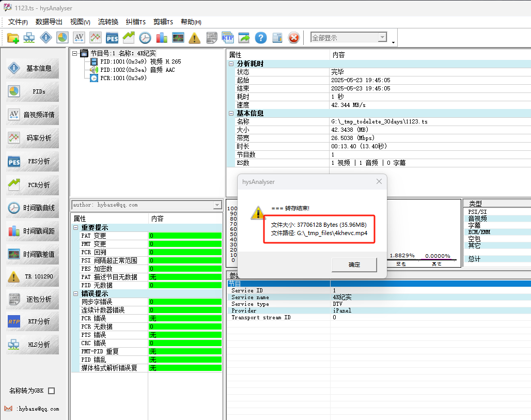531x420 pixels.
Task: Open the author combo box dropdown
Action: [x=217, y=205]
